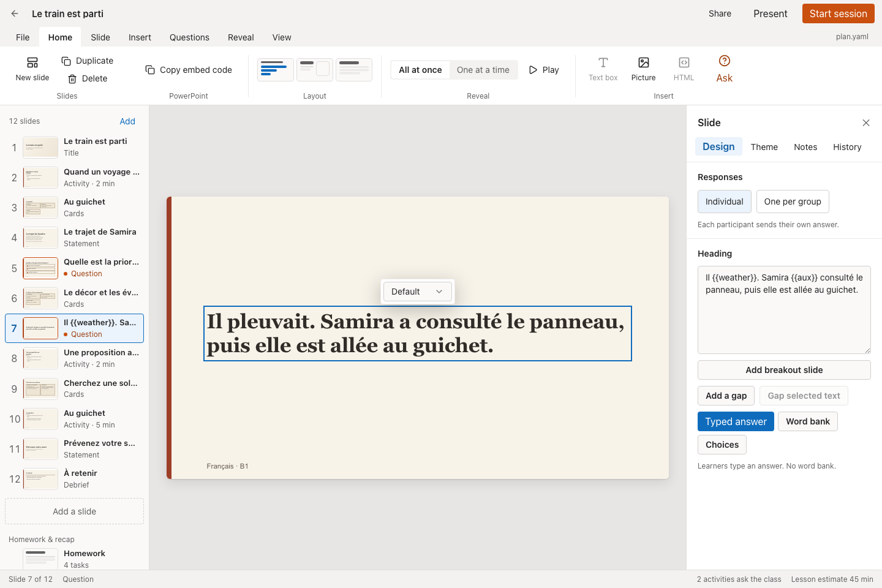Image resolution: width=882 pixels, height=588 pixels.
Task: Choose the first layout thumbnail
Action: 276,70
